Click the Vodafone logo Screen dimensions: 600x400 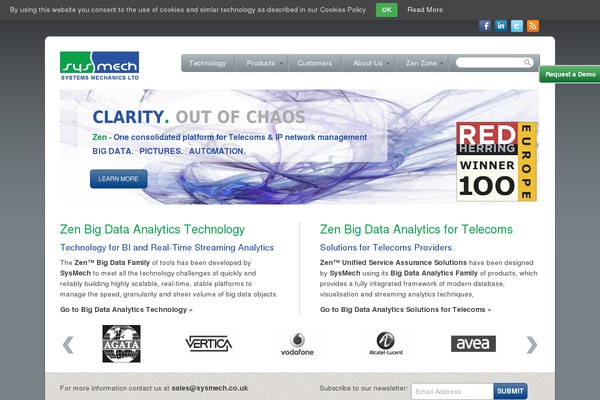tap(297, 344)
